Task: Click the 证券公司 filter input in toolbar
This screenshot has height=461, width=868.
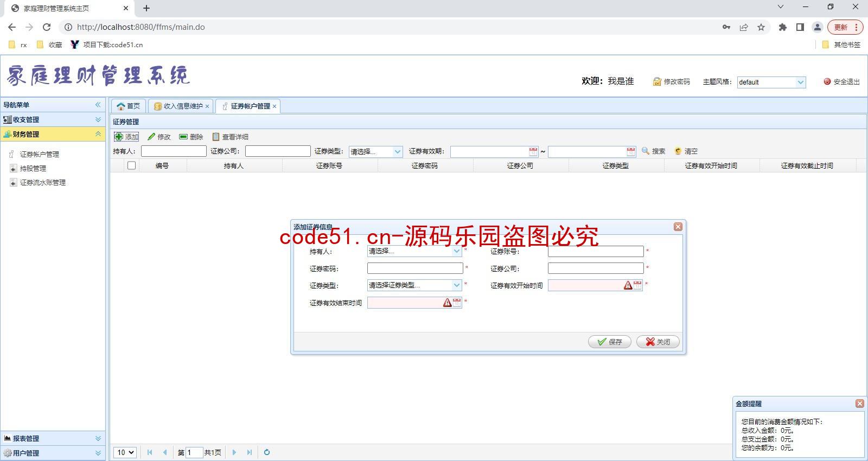Action: [278, 151]
